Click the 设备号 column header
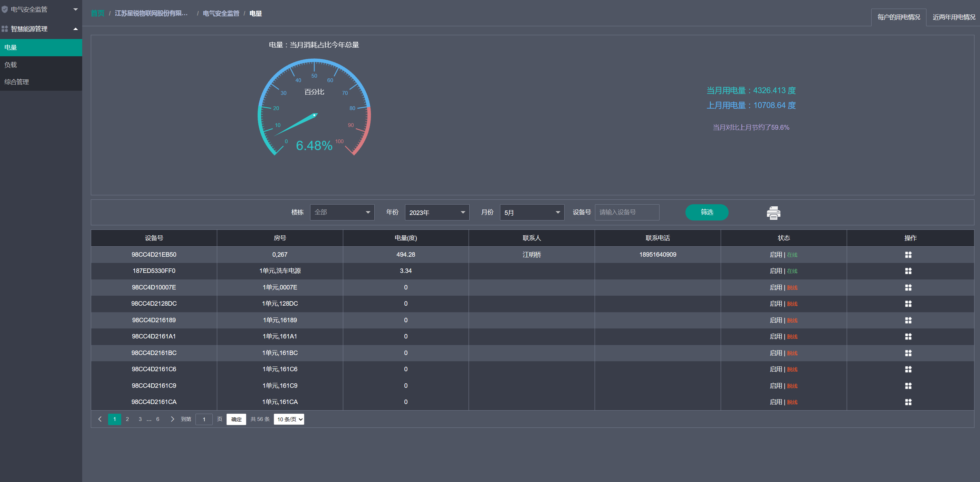 [x=154, y=238]
